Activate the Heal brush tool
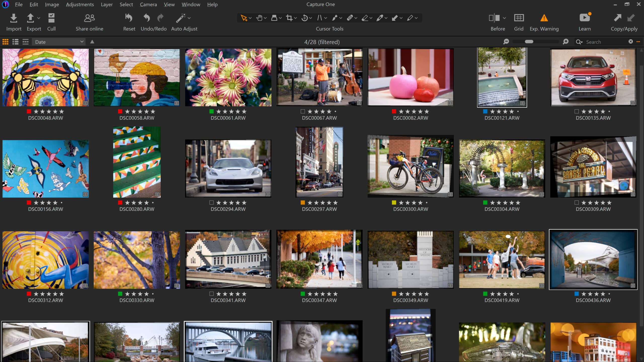The height and width of the screenshot is (362, 644). pyautogui.click(x=350, y=18)
